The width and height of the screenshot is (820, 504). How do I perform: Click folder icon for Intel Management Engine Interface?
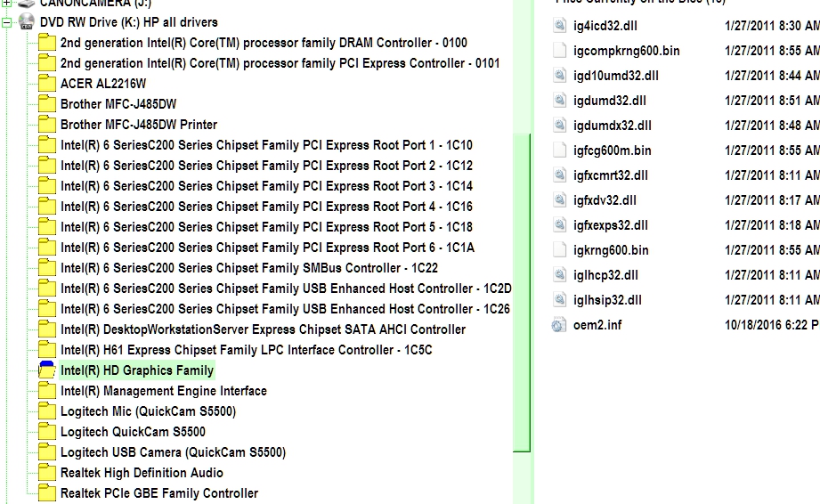click(46, 391)
